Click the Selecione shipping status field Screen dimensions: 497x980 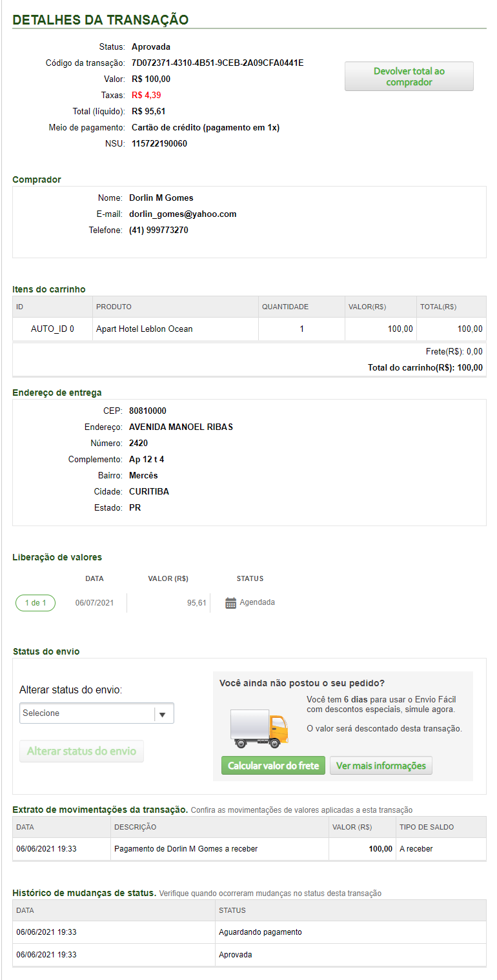tap(88, 713)
